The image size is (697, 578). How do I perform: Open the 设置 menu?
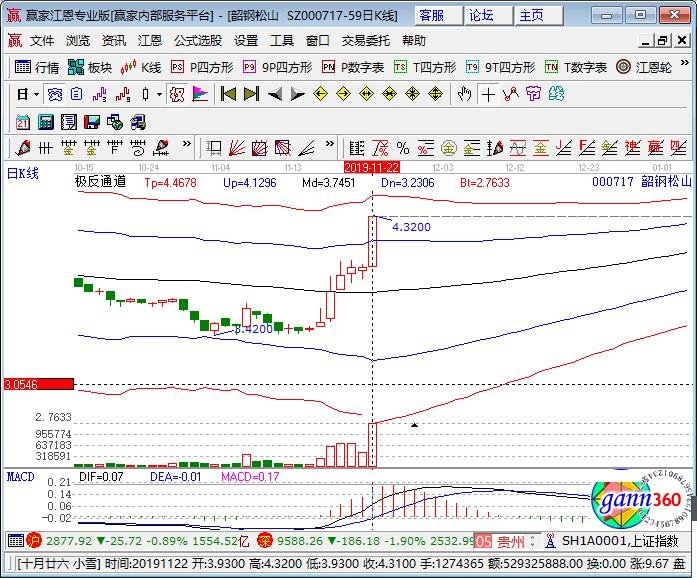point(246,41)
